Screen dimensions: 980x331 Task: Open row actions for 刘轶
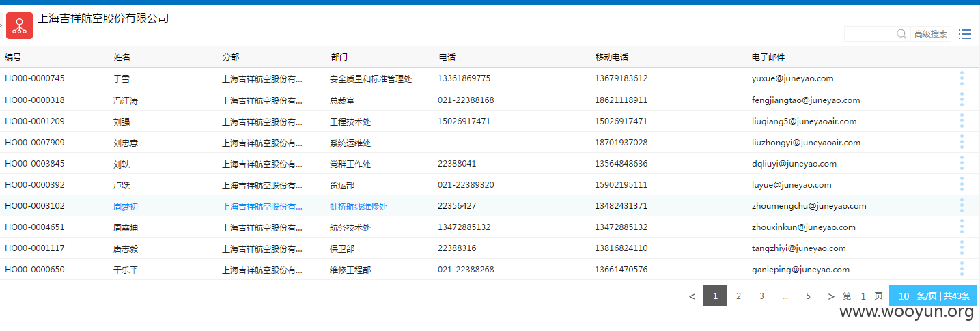[962, 163]
